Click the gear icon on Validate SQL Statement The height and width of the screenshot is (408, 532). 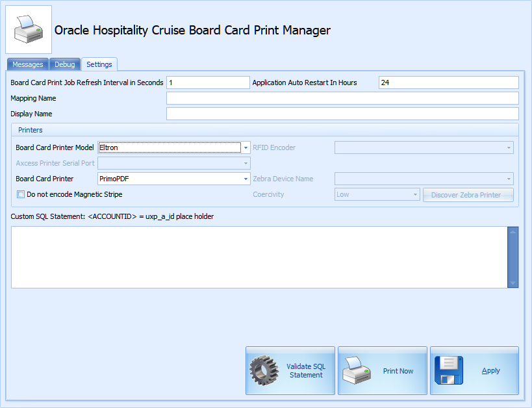pyautogui.click(x=264, y=368)
